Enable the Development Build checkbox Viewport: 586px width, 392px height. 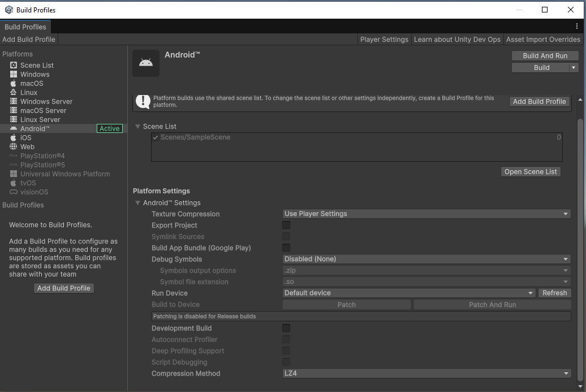point(286,328)
